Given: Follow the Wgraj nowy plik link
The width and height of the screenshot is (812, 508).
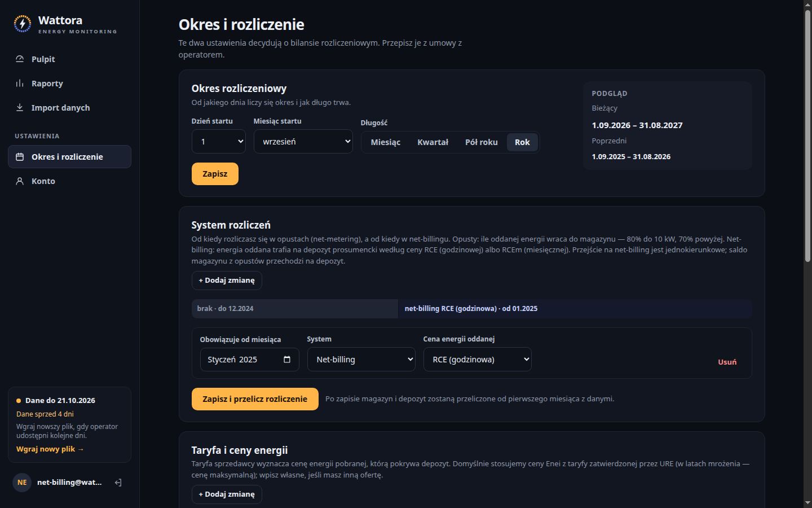Looking at the screenshot, I should pos(50,449).
